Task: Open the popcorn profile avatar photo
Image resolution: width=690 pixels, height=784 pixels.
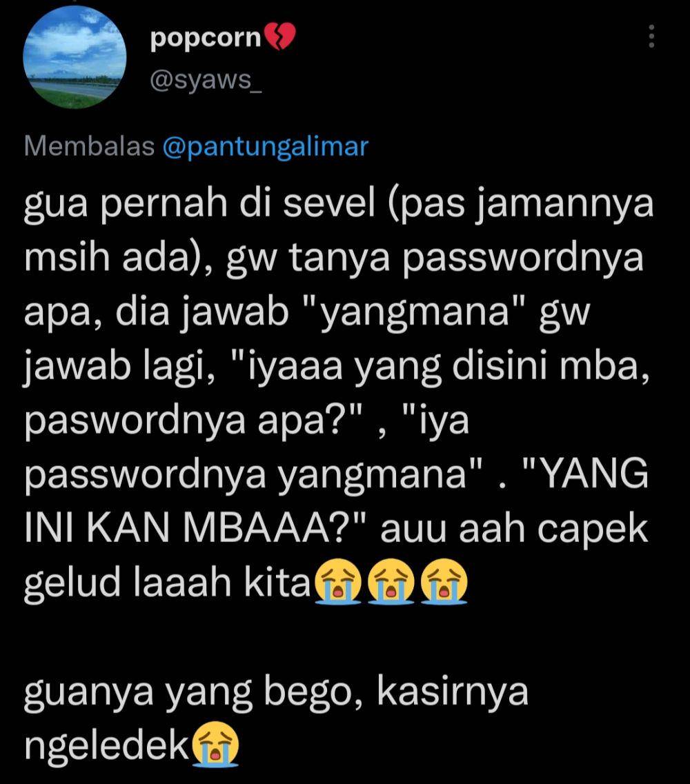Action: [x=75, y=57]
